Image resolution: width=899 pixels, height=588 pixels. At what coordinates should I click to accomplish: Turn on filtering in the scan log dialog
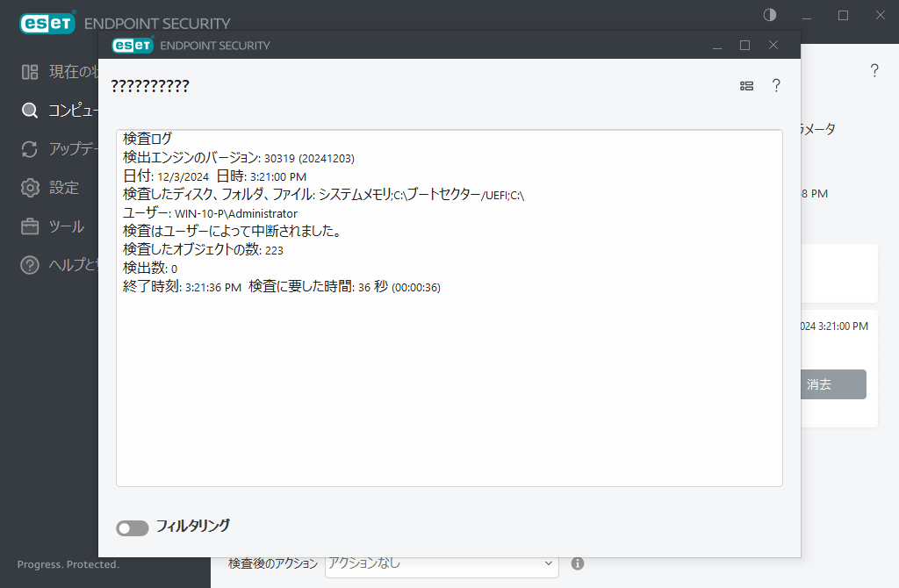pyautogui.click(x=132, y=527)
